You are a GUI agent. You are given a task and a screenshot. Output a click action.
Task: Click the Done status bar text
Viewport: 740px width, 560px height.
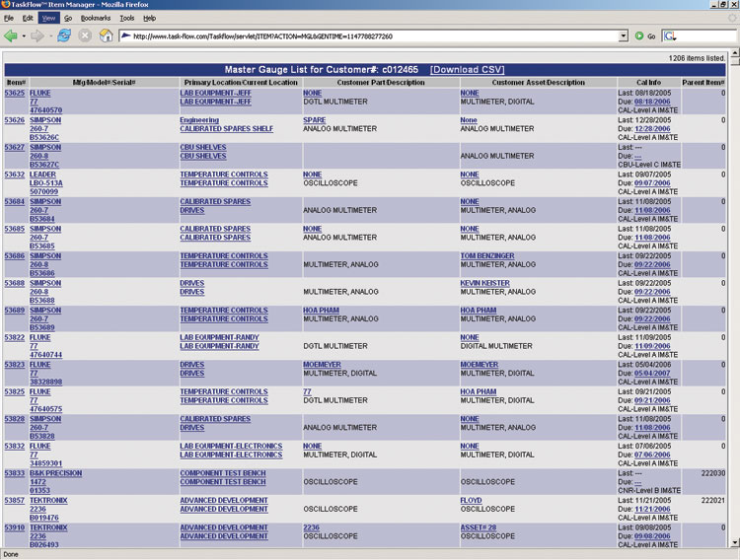[x=11, y=554]
